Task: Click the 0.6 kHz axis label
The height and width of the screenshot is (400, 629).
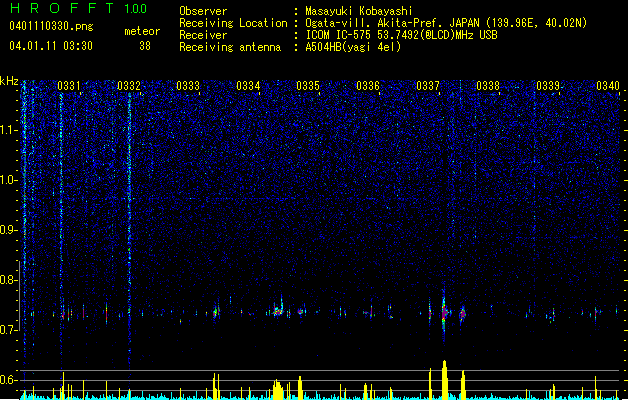Action: (x=8, y=380)
